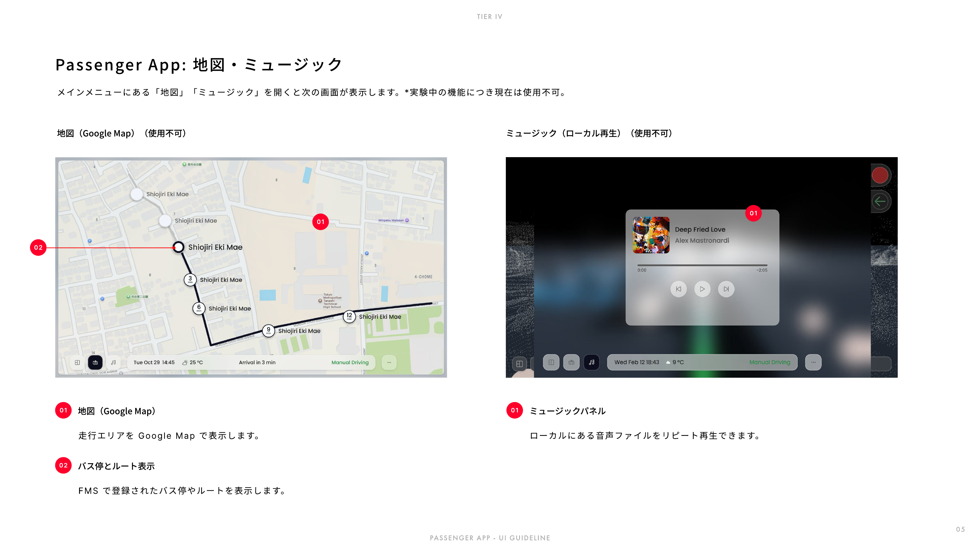
Task: Click the artist name Alex Mastronardi
Action: [702, 240]
